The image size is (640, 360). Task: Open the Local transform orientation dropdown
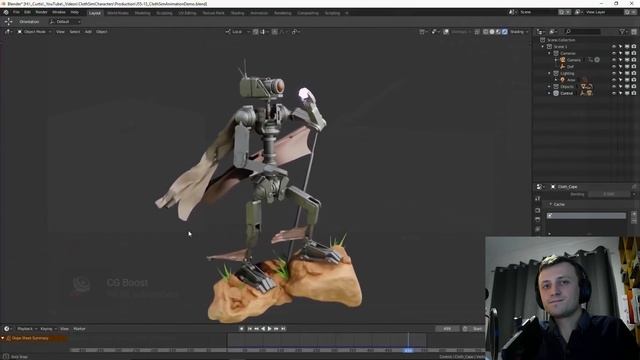coord(238,31)
